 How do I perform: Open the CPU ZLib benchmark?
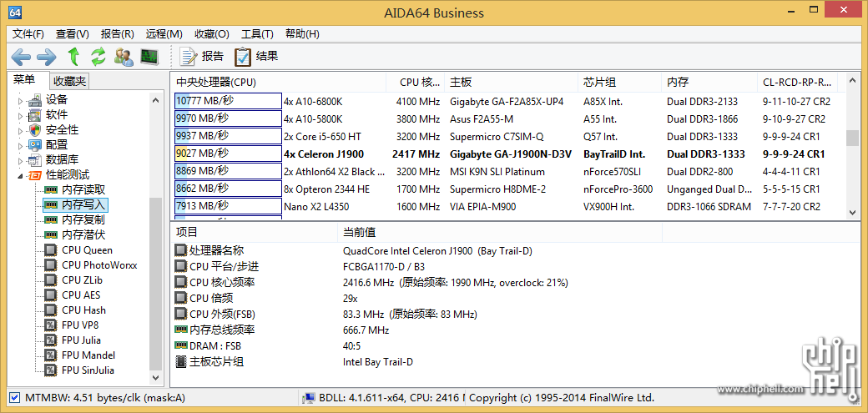point(82,280)
